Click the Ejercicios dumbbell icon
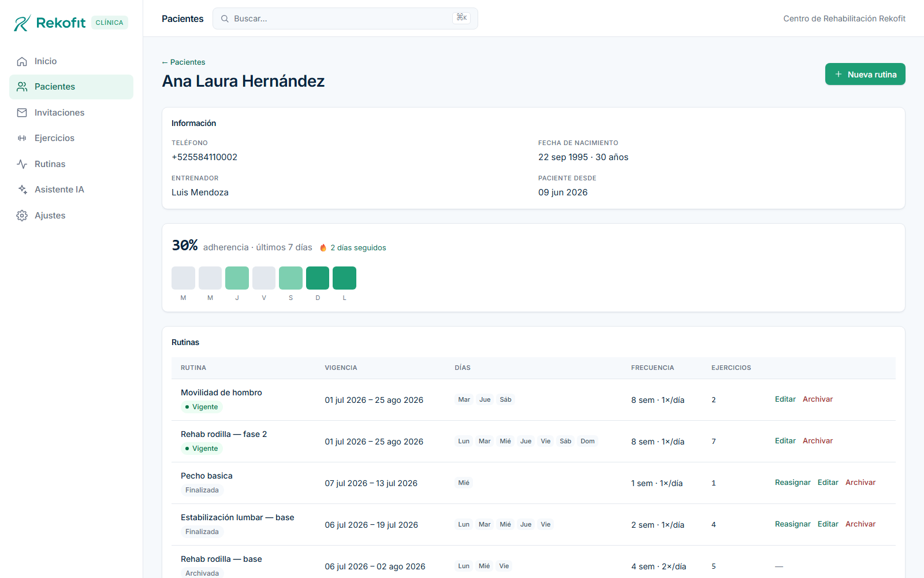Viewport: 924px width, 578px height. click(22, 138)
